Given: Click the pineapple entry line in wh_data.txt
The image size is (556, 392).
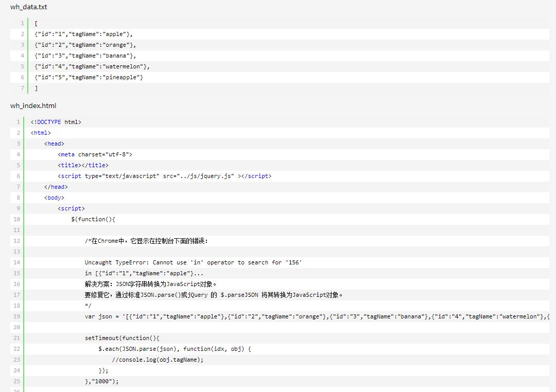Looking at the screenshot, I should point(89,77).
